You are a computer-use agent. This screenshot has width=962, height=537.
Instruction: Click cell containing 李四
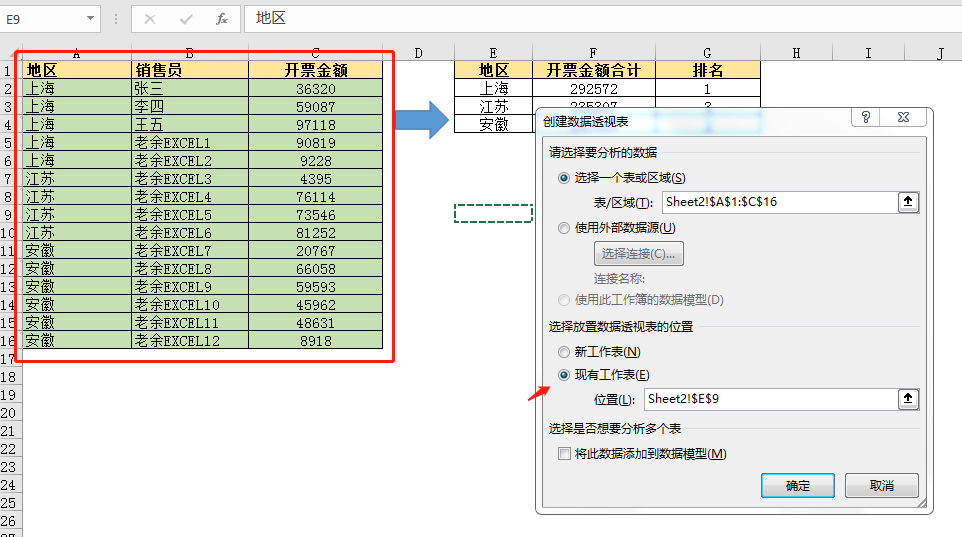coord(190,106)
